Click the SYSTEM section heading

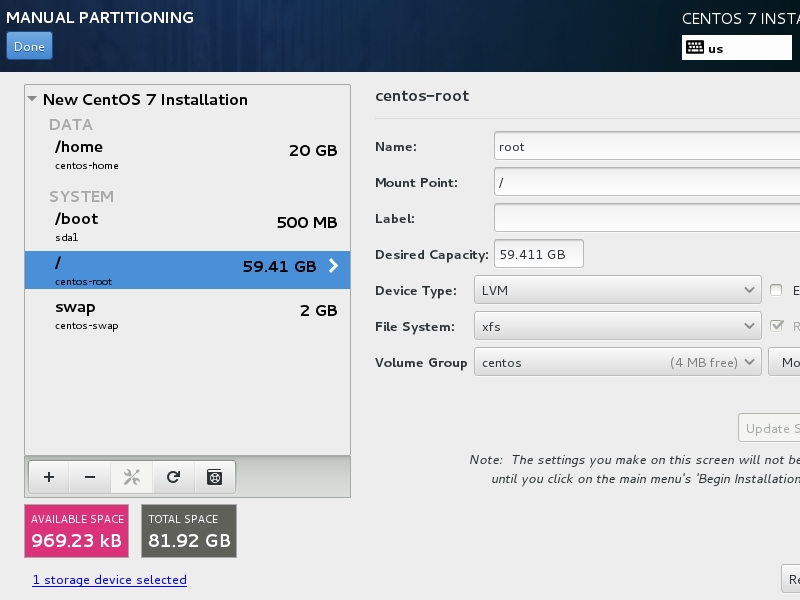coord(81,196)
